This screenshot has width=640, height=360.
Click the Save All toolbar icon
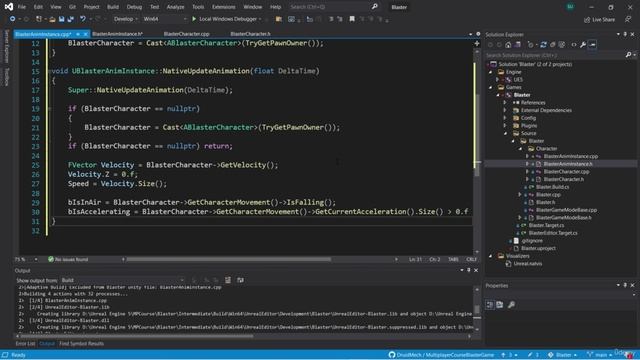pyautogui.click(x=70, y=19)
